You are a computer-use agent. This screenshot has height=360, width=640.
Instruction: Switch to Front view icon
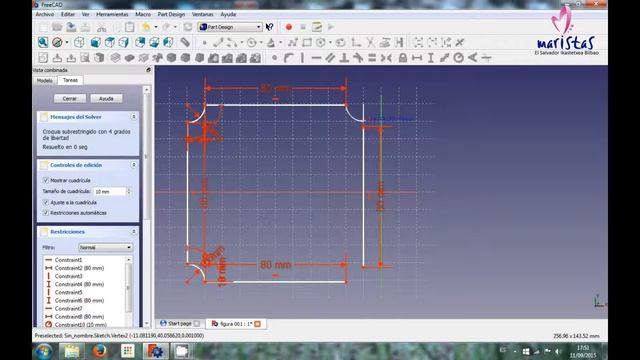coord(96,42)
